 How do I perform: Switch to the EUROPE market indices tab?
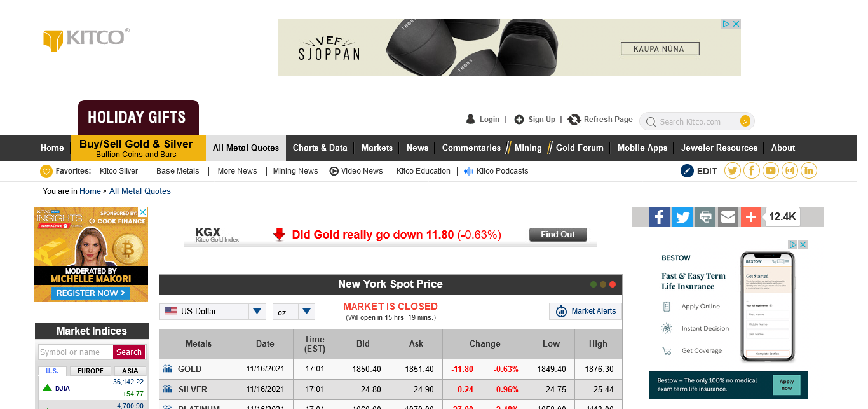pyautogui.click(x=90, y=371)
